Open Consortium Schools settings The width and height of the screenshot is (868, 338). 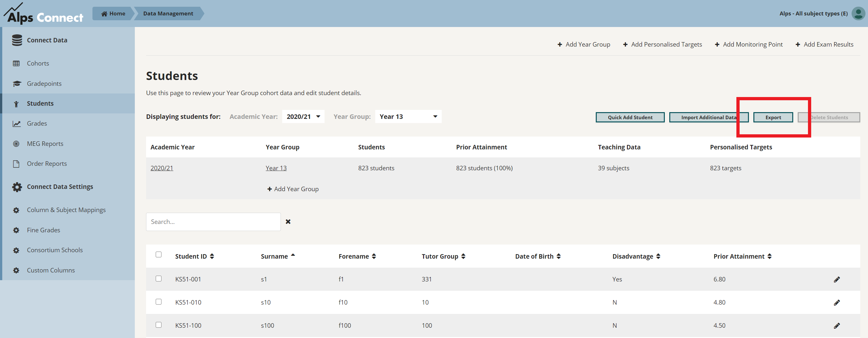(55, 250)
